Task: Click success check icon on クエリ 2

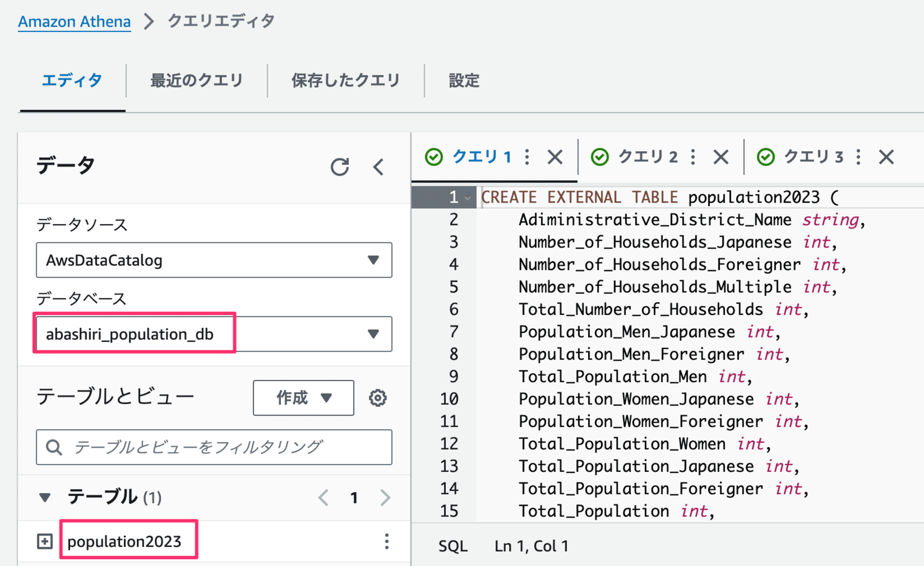Action: [x=600, y=157]
